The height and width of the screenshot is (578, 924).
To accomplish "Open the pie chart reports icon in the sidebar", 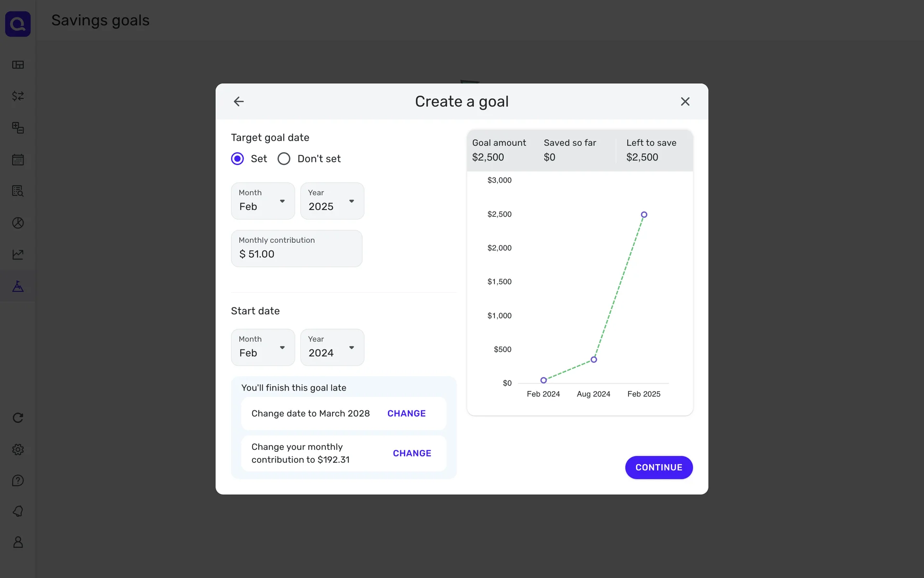I will click(x=18, y=223).
